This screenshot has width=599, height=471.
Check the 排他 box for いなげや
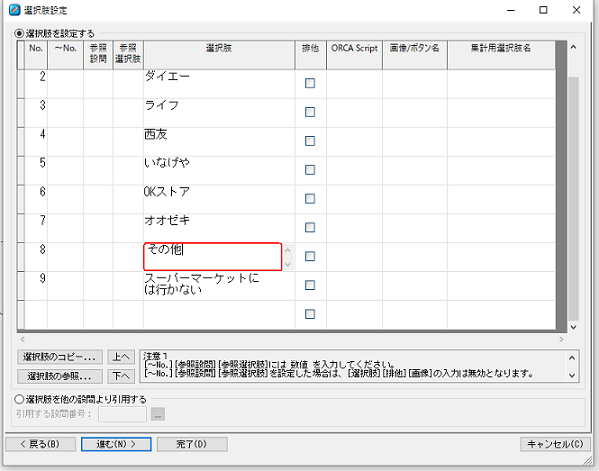pyautogui.click(x=310, y=170)
